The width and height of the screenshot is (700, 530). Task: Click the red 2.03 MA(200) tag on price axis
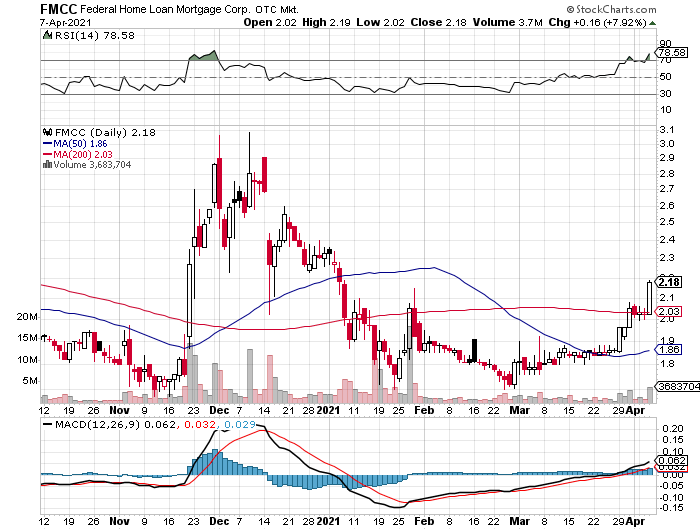tap(669, 312)
